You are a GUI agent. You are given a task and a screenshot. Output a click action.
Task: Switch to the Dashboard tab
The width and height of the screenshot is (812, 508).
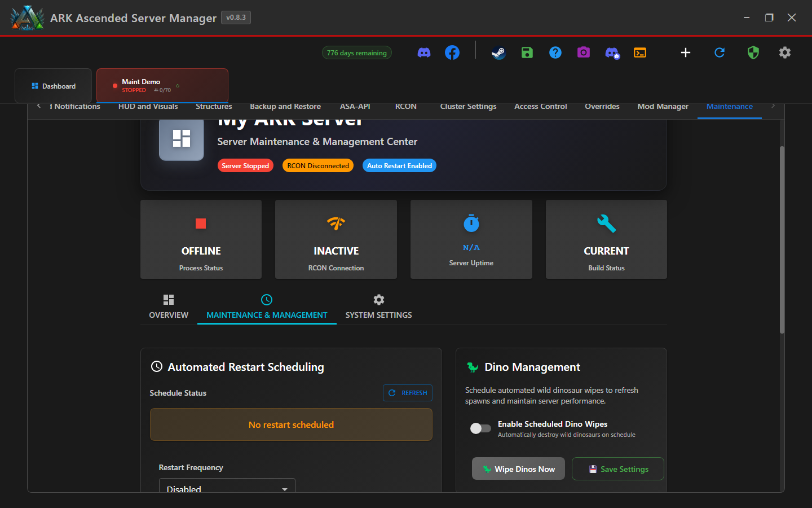(x=54, y=86)
